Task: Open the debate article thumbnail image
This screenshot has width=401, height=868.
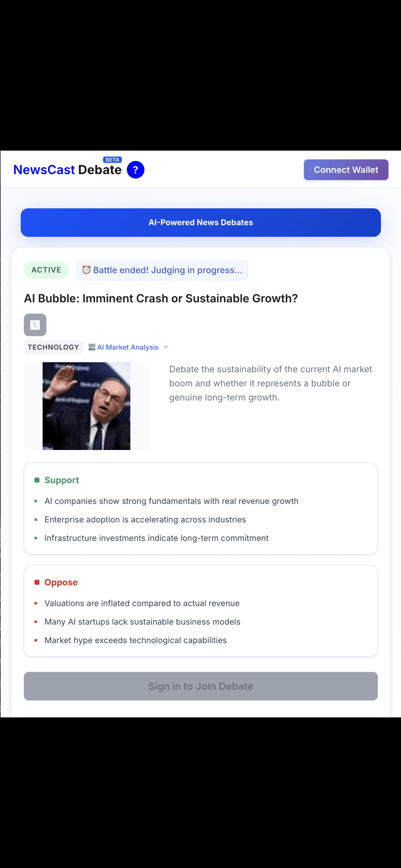Action: tap(86, 406)
